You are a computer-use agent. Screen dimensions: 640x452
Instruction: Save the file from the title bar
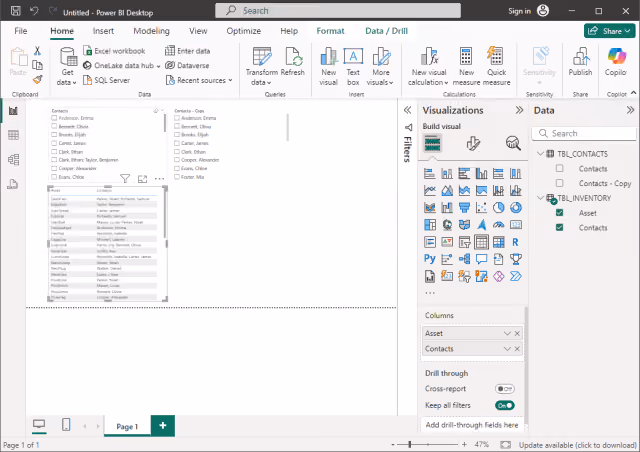(x=16, y=11)
